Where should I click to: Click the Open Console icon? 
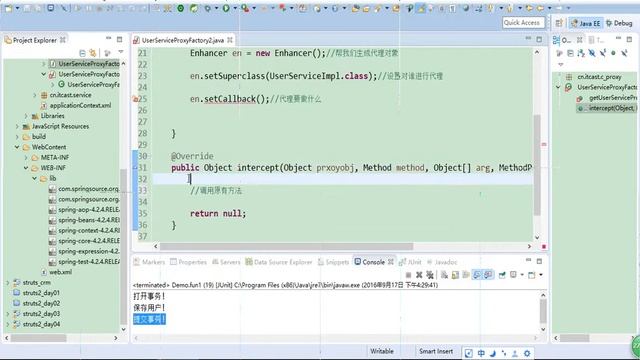pyautogui.click(x=531, y=275)
